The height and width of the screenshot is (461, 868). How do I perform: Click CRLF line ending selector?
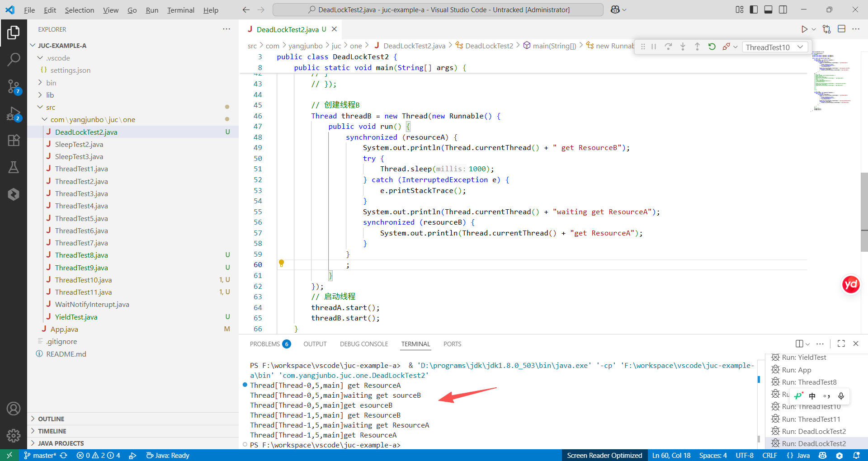pos(769,455)
